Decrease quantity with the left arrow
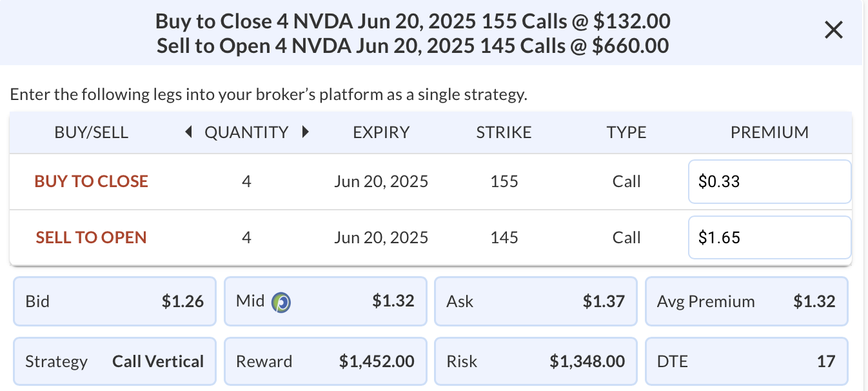This screenshot has height=391, width=868. (189, 132)
